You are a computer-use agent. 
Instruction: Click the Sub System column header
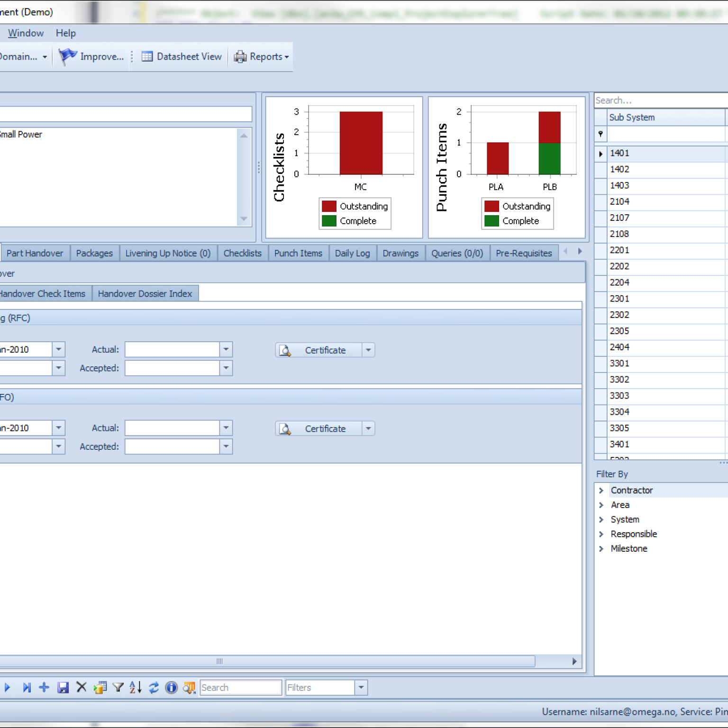click(x=666, y=118)
